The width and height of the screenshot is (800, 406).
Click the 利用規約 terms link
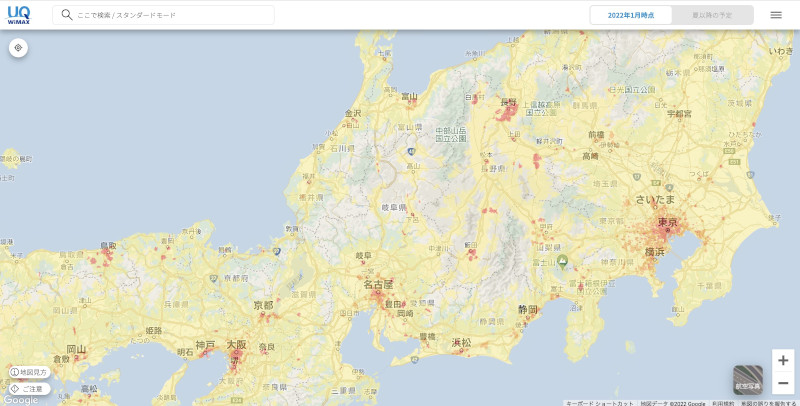[723, 403]
